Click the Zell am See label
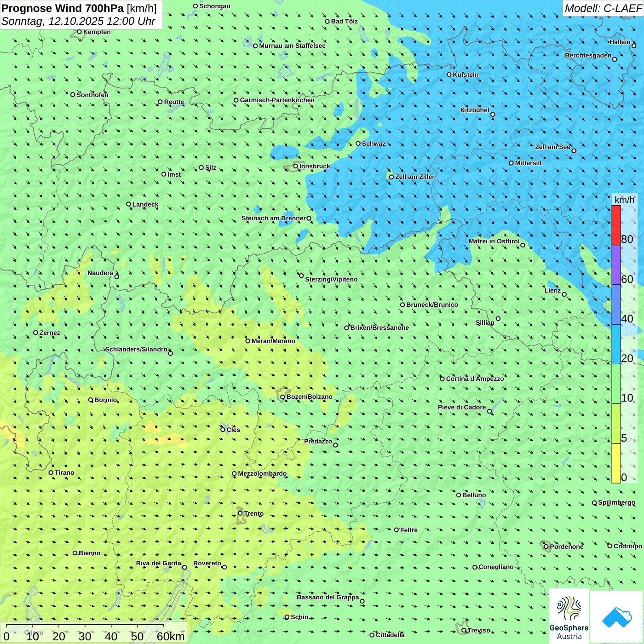The image size is (644, 644). point(552,147)
